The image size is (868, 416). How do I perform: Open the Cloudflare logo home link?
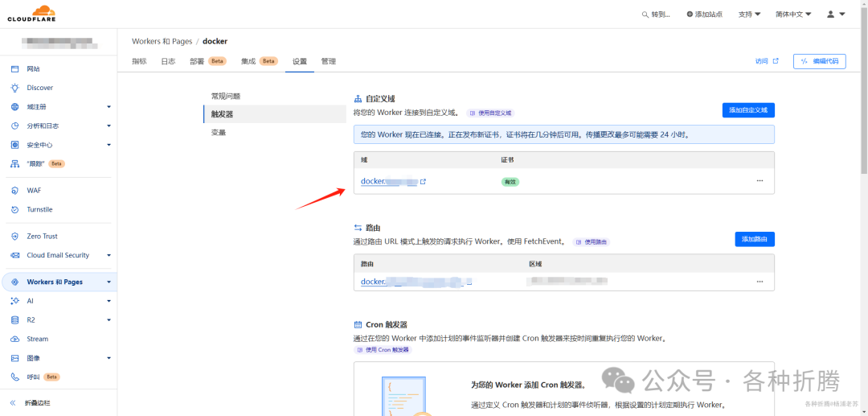(31, 14)
